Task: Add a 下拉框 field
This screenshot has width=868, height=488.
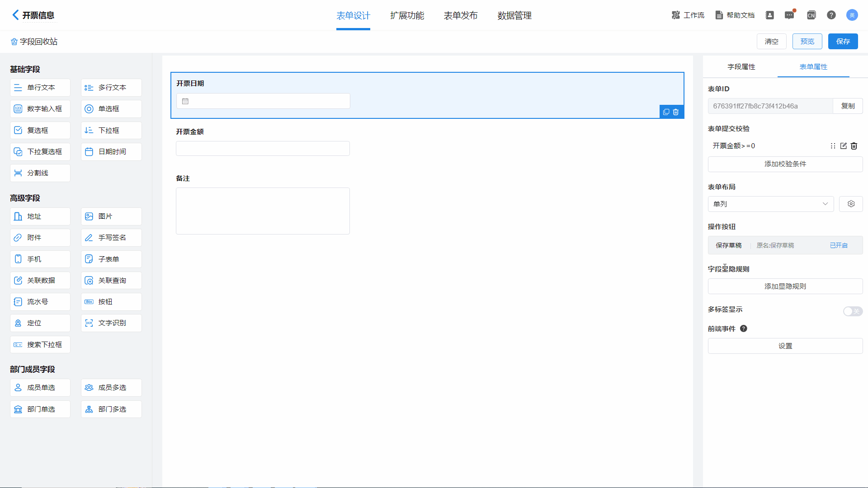Action: 111,130
